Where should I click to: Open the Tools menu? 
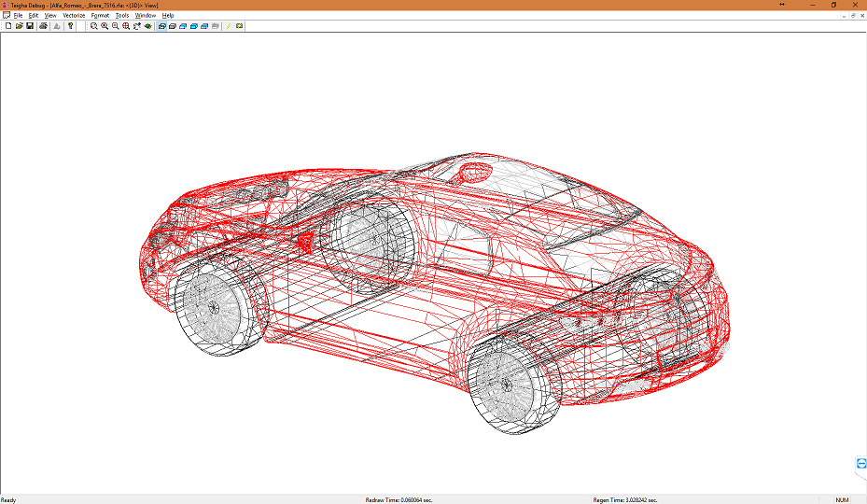(122, 16)
